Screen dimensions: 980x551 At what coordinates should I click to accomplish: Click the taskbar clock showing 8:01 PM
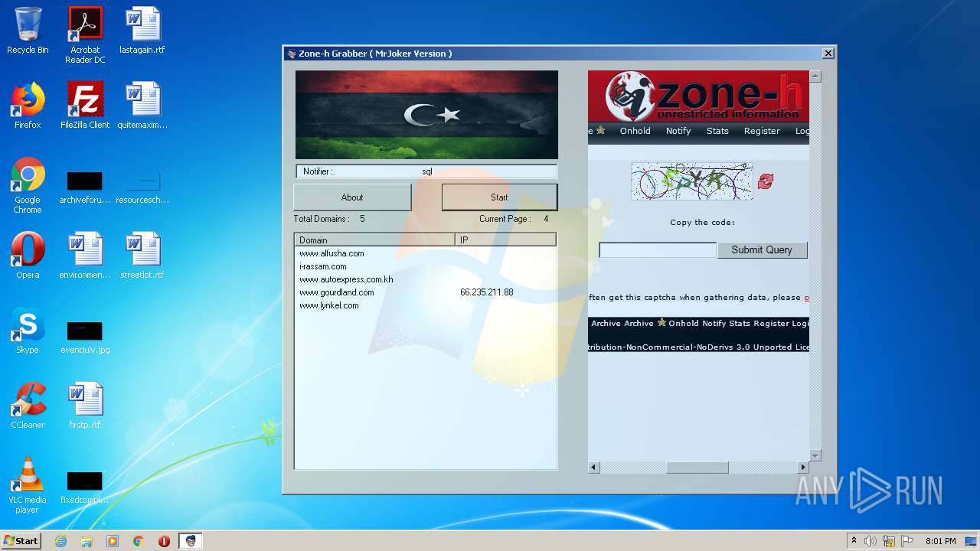(x=940, y=541)
